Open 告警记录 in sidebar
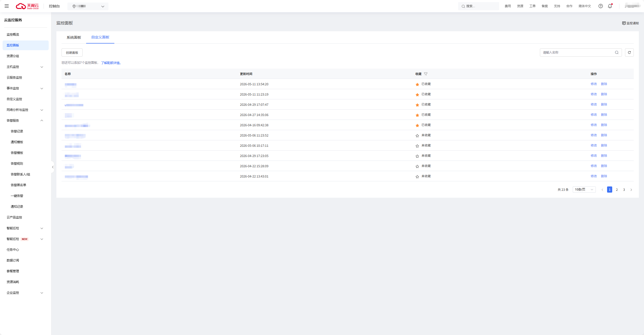The height and width of the screenshot is (335, 644). pyautogui.click(x=17, y=131)
